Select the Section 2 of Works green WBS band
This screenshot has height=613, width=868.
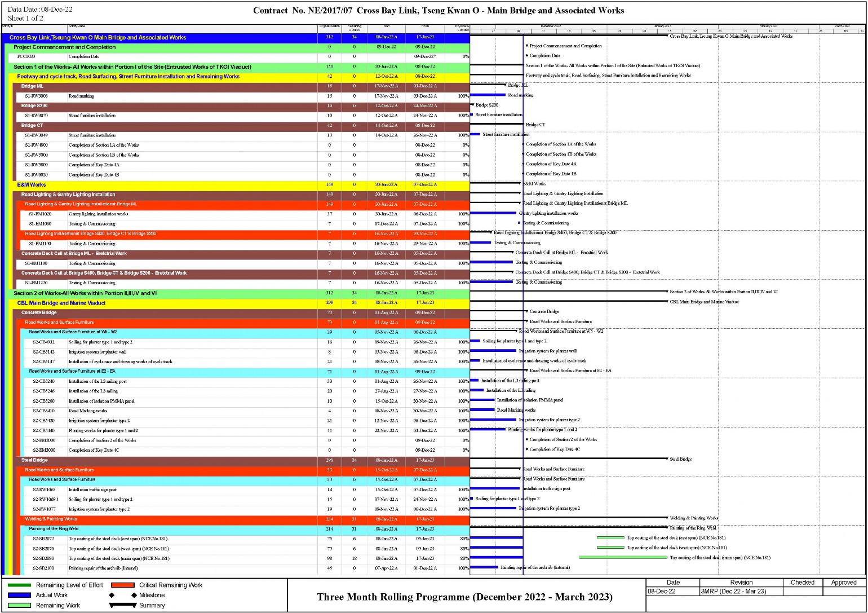point(237,293)
